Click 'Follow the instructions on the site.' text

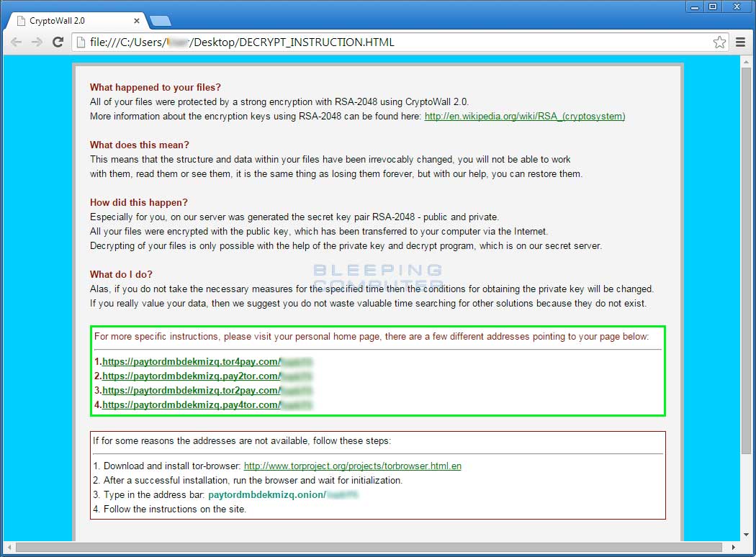click(174, 510)
